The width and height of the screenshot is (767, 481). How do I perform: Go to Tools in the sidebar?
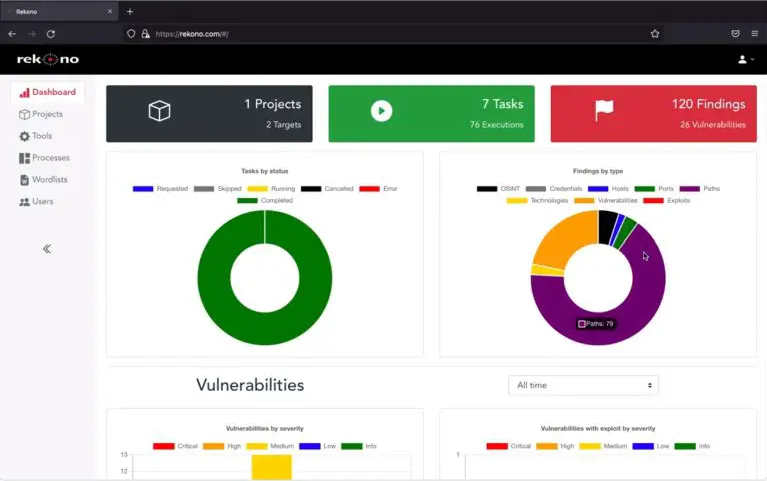(36, 136)
